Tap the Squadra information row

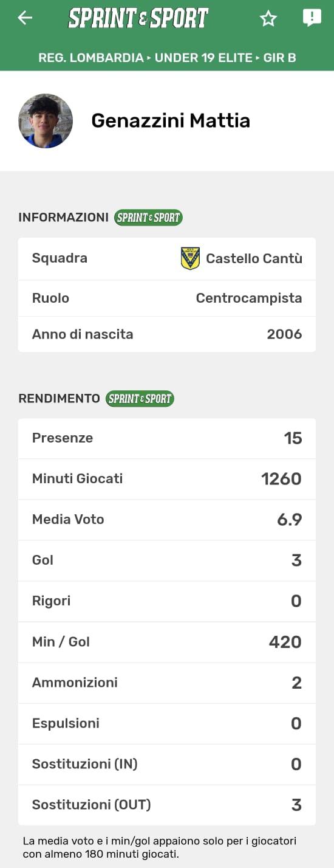[x=167, y=258]
